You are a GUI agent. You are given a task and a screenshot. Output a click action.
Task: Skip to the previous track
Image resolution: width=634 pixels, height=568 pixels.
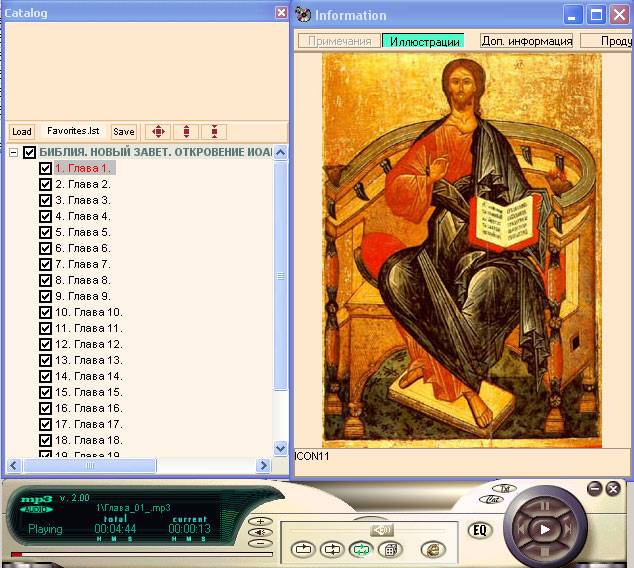point(522,529)
